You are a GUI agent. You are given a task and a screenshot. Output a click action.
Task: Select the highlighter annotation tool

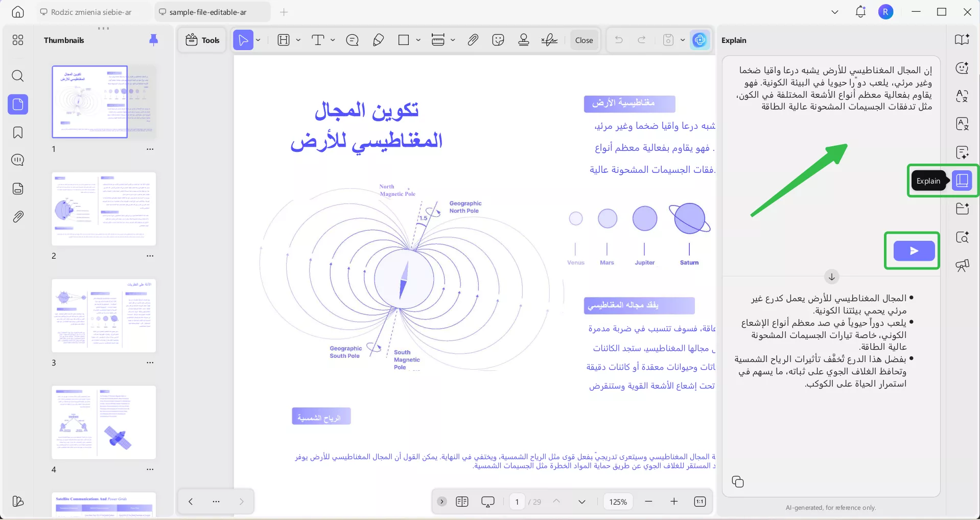[x=378, y=40]
